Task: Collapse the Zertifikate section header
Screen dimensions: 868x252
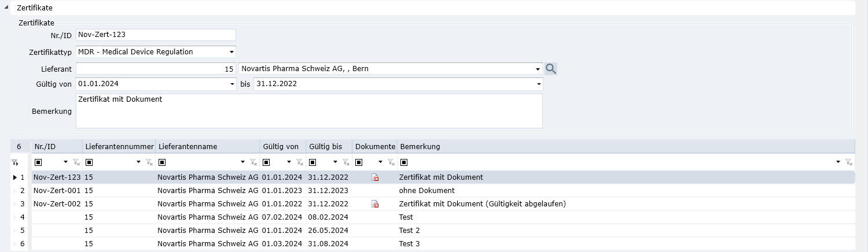Action: 6,7
